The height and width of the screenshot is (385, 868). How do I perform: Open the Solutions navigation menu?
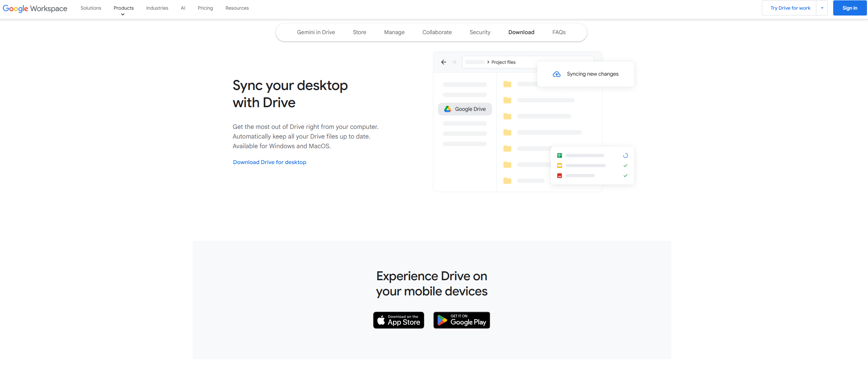(x=91, y=8)
